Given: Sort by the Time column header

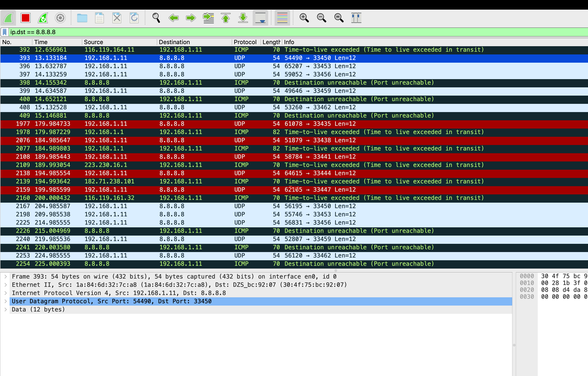Looking at the screenshot, I should coord(57,42).
